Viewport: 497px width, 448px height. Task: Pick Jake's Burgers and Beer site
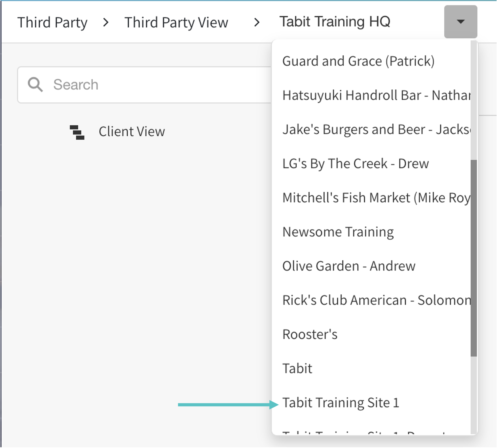pos(376,129)
